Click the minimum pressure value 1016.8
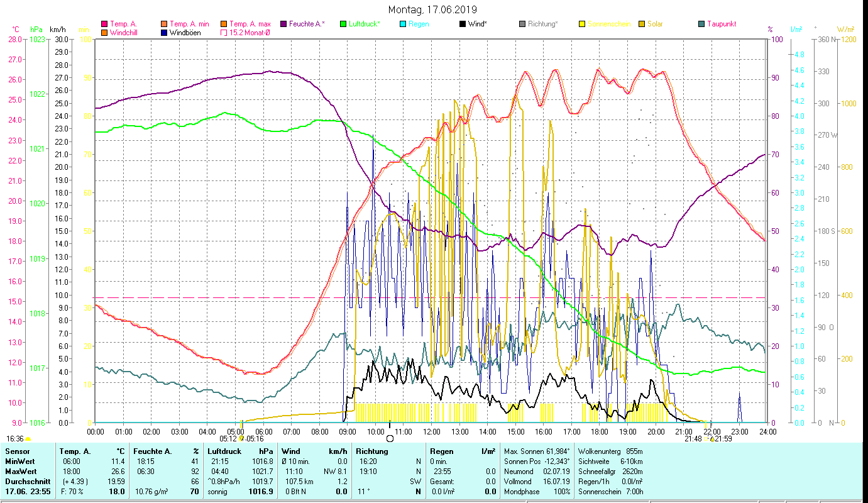This screenshot has height=503, width=868. (x=261, y=462)
